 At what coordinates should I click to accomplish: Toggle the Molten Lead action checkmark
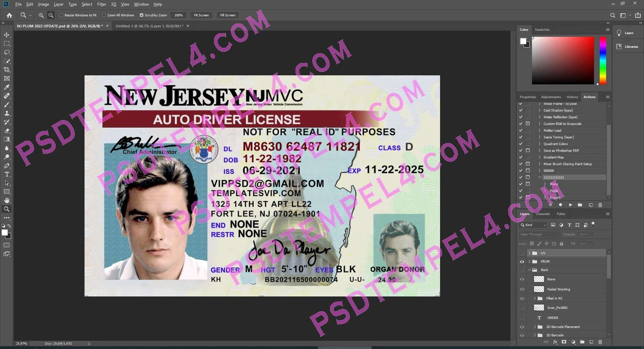(x=520, y=130)
